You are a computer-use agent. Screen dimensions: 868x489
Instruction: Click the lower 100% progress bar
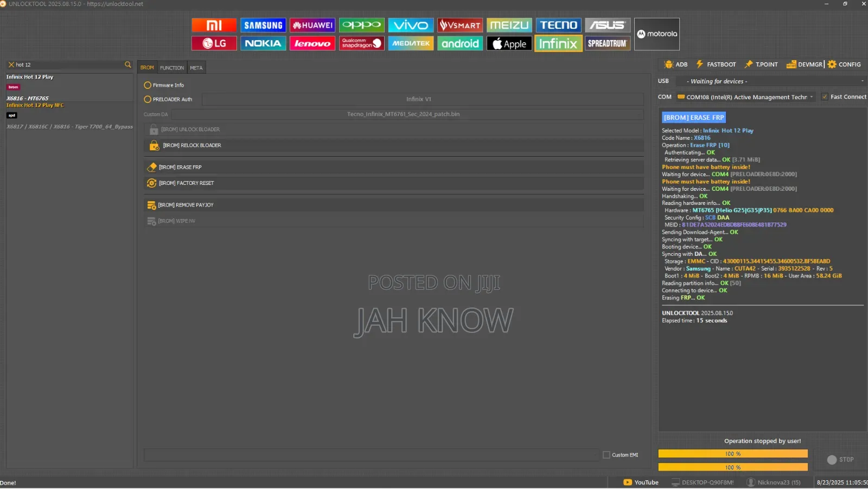(x=733, y=467)
